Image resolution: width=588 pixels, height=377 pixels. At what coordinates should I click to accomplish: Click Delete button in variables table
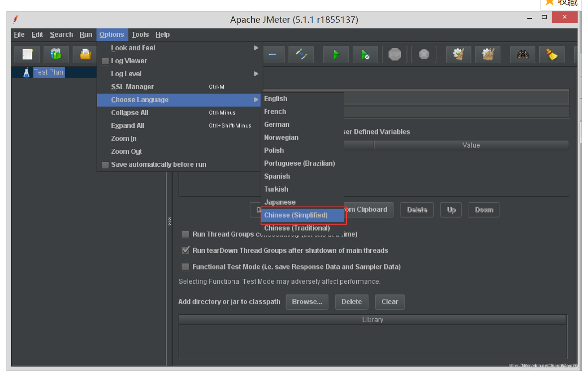pyautogui.click(x=417, y=210)
